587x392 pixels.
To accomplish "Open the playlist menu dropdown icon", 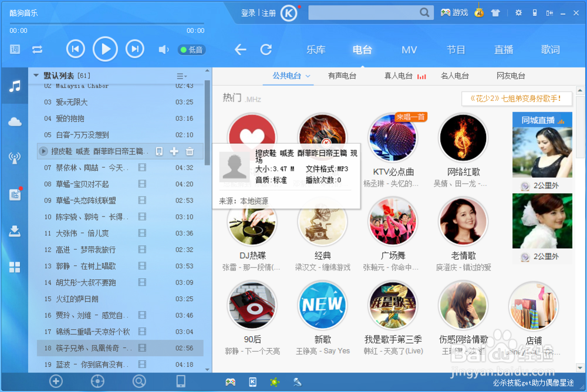I will 181,76.
